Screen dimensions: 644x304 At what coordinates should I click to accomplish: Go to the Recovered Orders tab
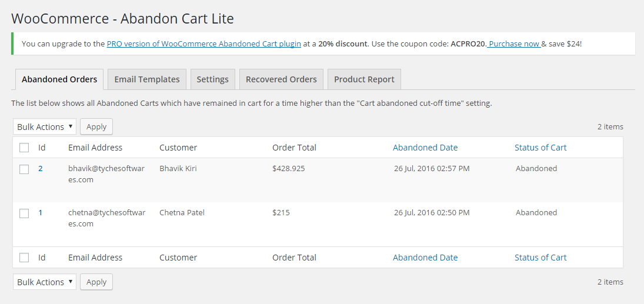[x=281, y=79]
